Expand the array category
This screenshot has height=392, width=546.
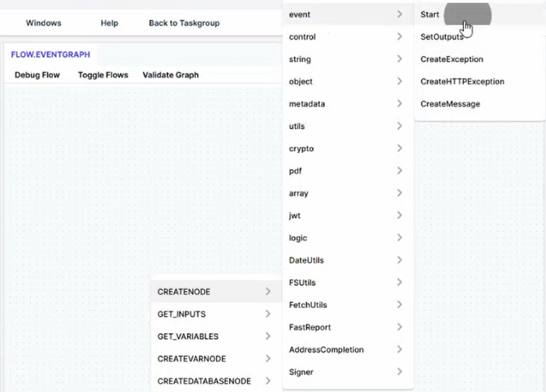click(x=348, y=193)
